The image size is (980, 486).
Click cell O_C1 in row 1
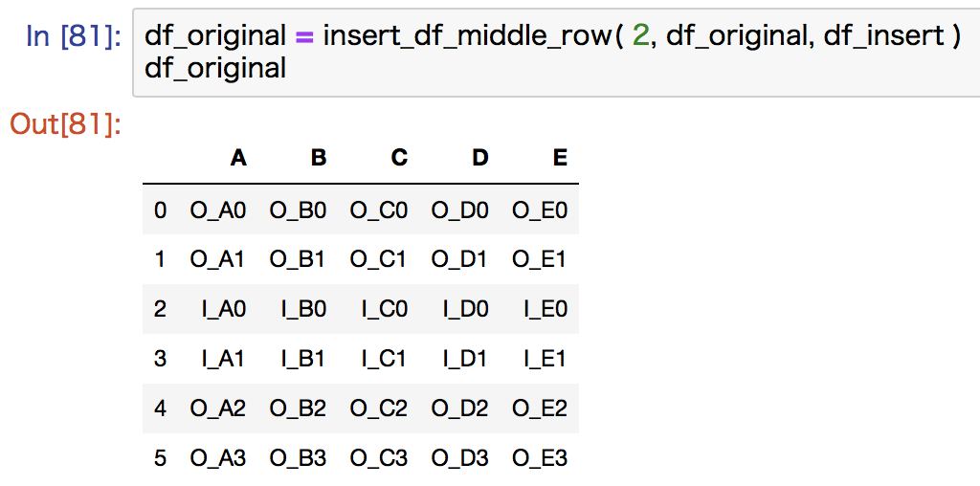click(x=378, y=259)
